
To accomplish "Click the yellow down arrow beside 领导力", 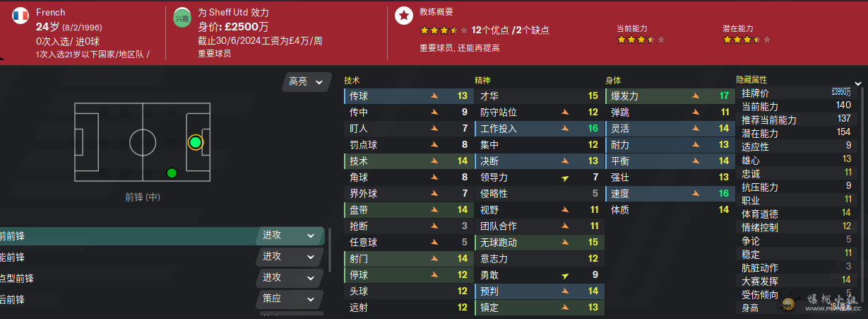I will tap(565, 177).
